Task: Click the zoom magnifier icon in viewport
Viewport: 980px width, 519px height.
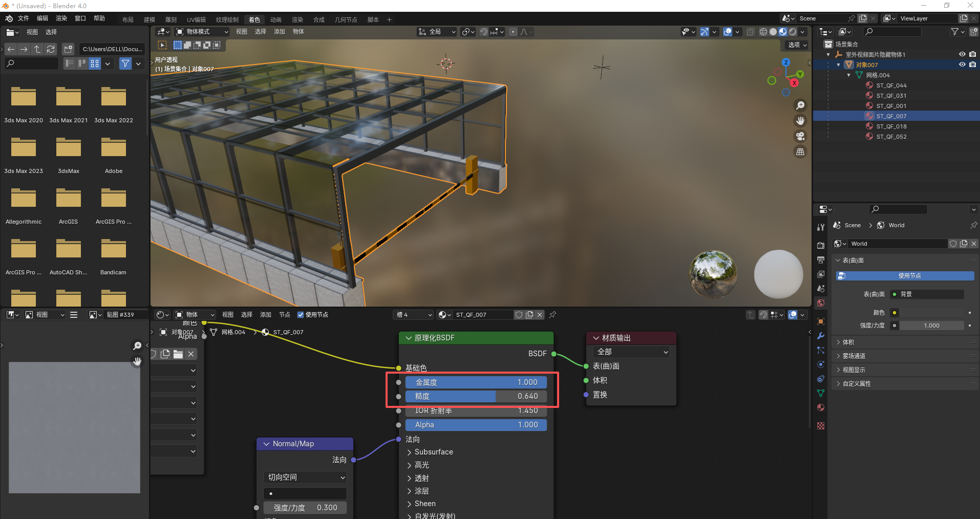Action: tap(800, 105)
